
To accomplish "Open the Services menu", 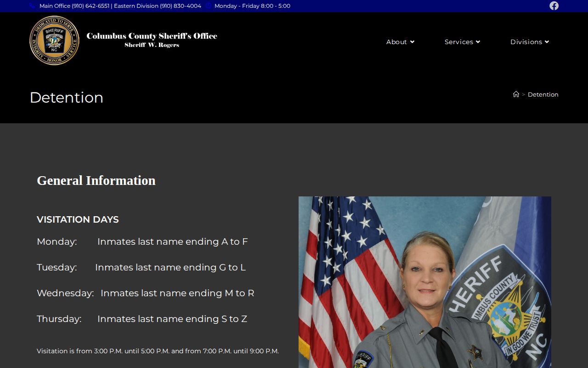I will (x=462, y=42).
